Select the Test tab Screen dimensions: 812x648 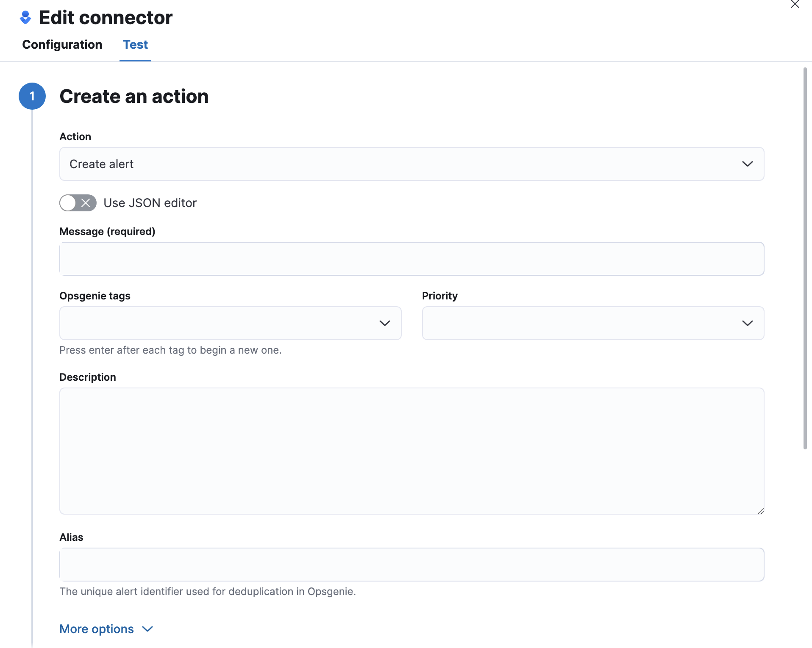click(x=135, y=44)
